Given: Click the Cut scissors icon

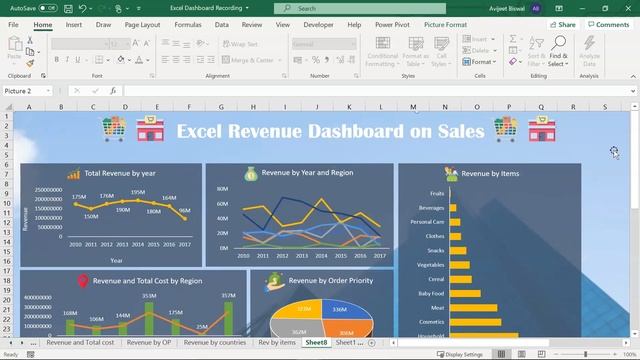Looking at the screenshot, I should [30, 40].
